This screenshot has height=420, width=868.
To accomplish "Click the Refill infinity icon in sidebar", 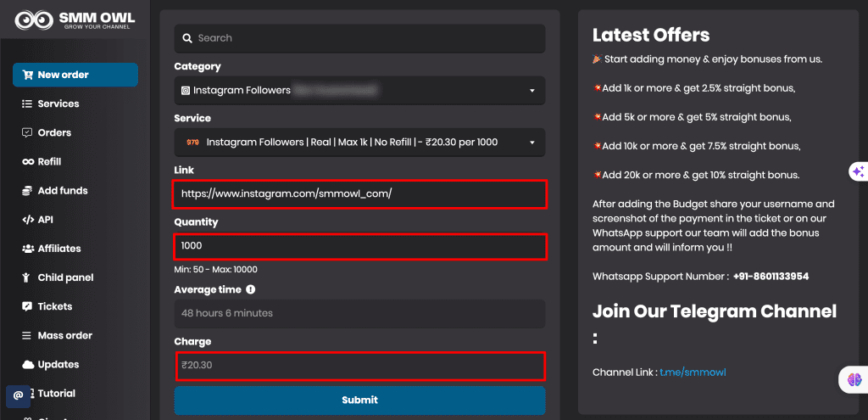I will (27, 162).
